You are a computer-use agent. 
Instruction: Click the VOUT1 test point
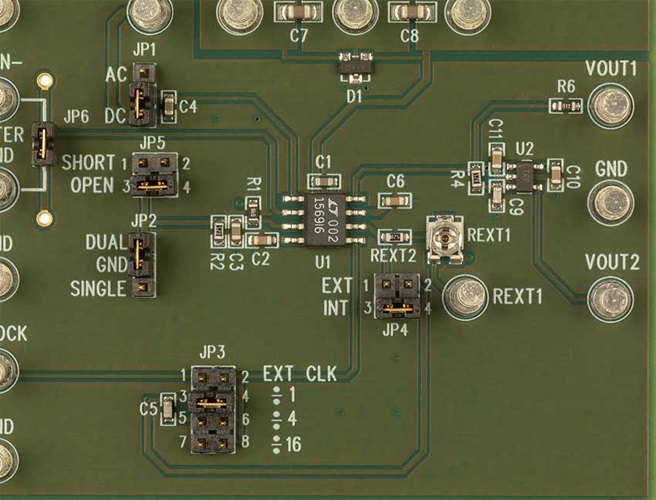(611, 104)
